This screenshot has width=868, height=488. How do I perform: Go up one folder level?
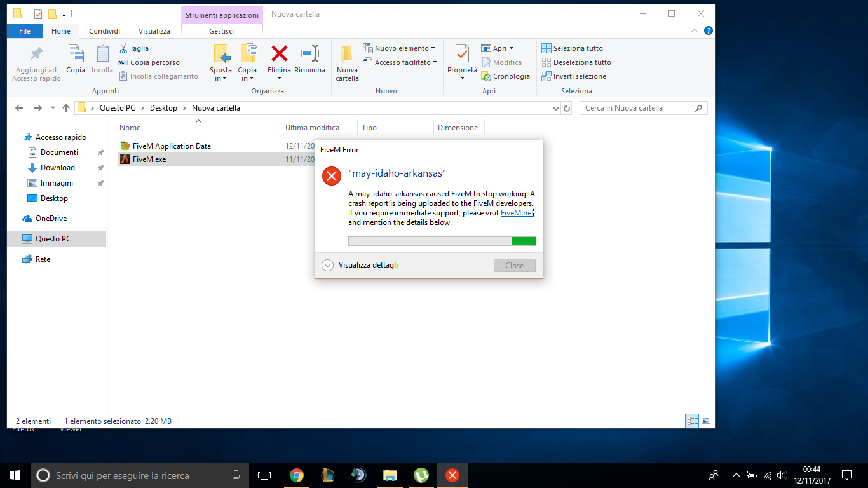(66, 108)
